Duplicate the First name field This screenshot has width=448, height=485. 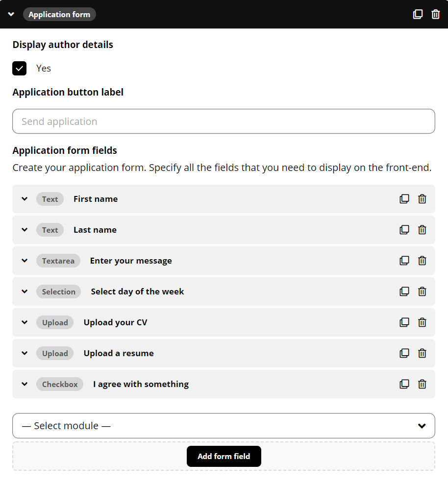(404, 199)
